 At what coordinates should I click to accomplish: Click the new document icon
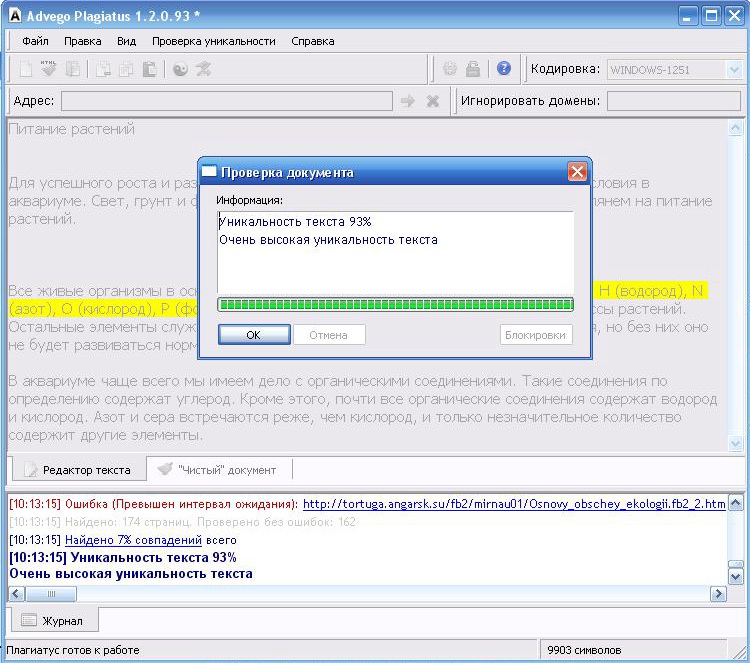pyautogui.click(x=26, y=69)
